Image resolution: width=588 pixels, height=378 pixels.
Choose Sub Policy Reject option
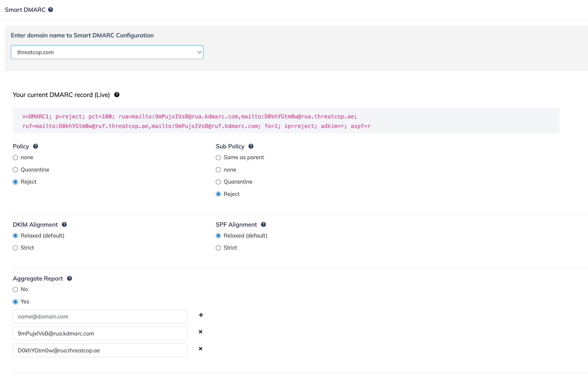(x=218, y=194)
